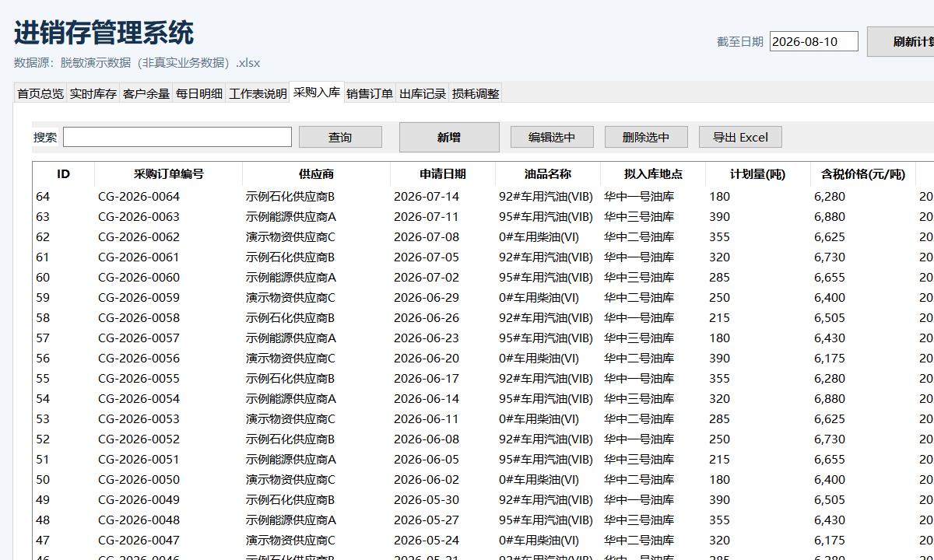Select order cell CG-2026-0053
Image resolution: width=934 pixels, height=560 pixels.
pyautogui.click(x=139, y=418)
